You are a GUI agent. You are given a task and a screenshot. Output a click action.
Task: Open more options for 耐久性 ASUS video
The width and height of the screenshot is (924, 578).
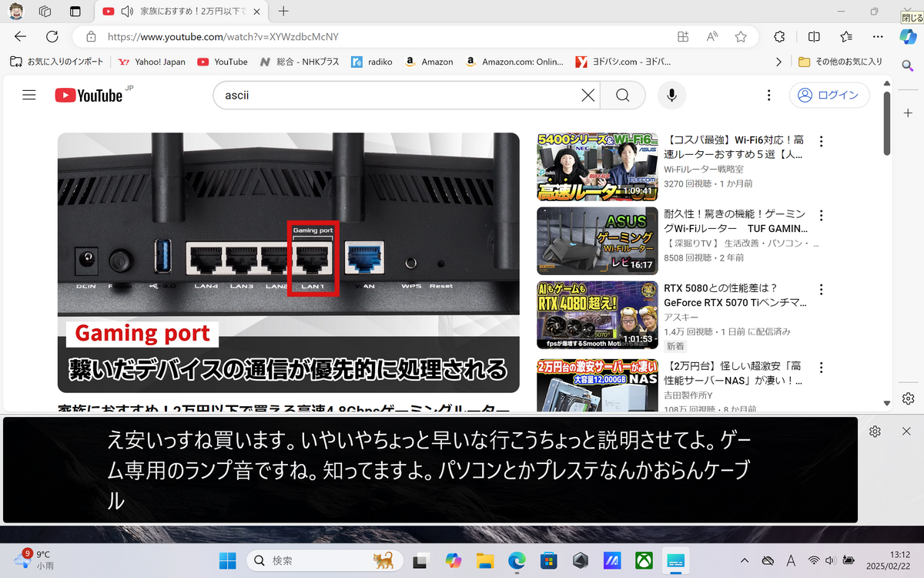pyautogui.click(x=822, y=217)
